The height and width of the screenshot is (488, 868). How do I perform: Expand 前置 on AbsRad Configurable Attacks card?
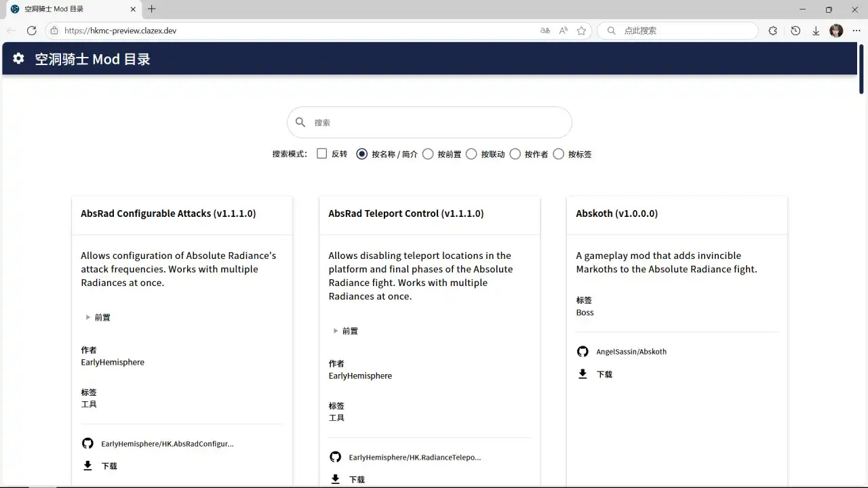tap(98, 317)
